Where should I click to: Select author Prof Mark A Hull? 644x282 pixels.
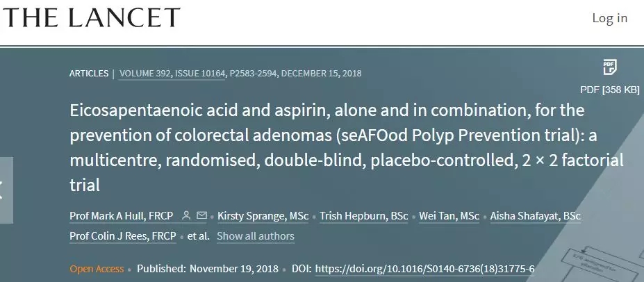point(122,215)
